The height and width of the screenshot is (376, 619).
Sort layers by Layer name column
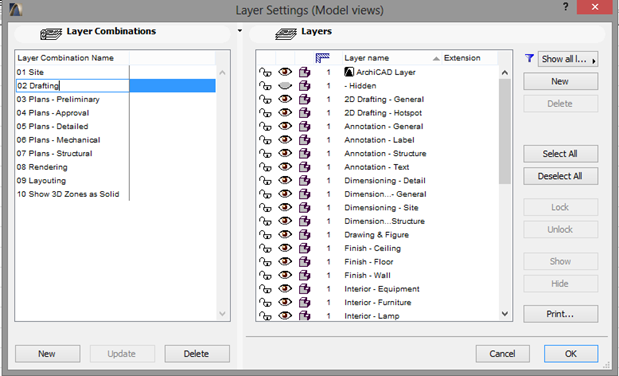(392, 58)
